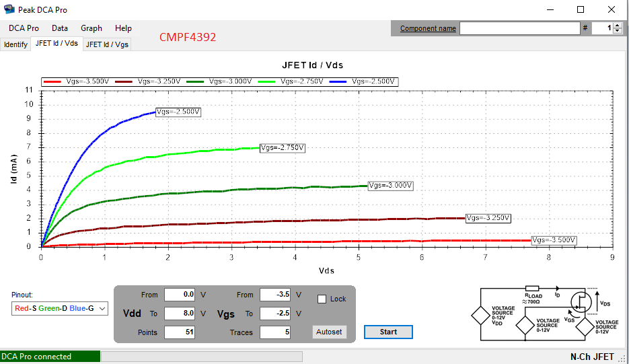Enable the Lock checkbox
629x364 pixels.
322,299
